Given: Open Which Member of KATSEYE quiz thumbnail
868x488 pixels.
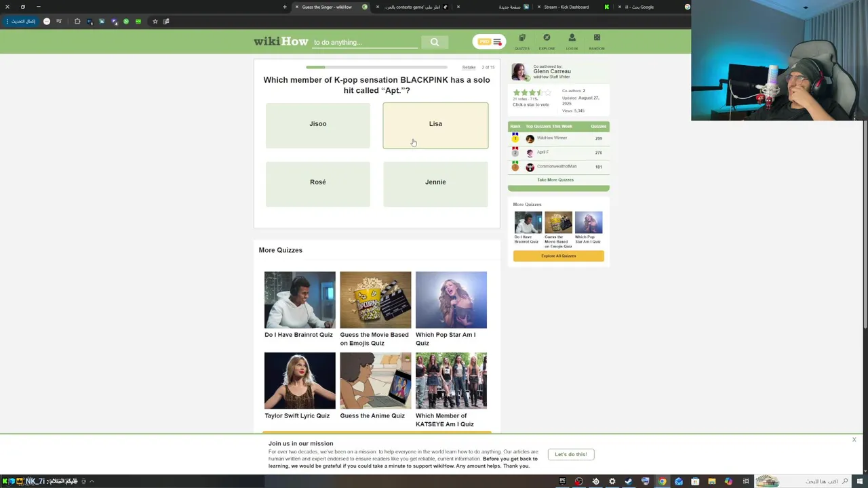Looking at the screenshot, I should 451,380.
